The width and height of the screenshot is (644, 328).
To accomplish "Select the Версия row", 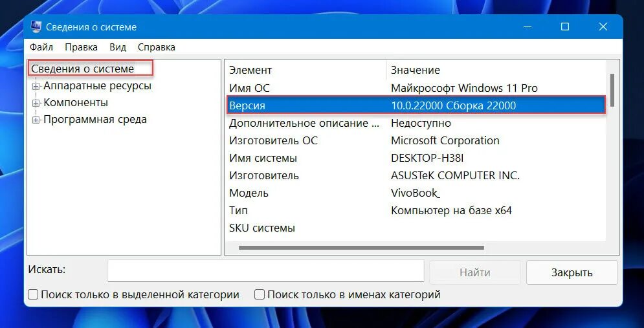I will (x=416, y=105).
